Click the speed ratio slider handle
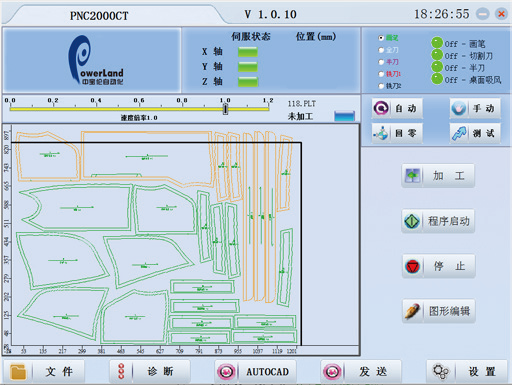The width and height of the screenshot is (512, 385). [x=225, y=109]
